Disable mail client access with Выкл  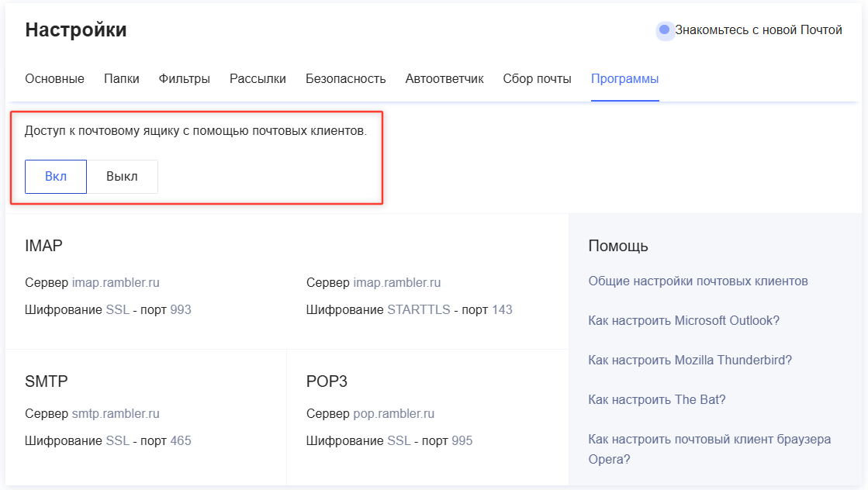click(x=122, y=177)
